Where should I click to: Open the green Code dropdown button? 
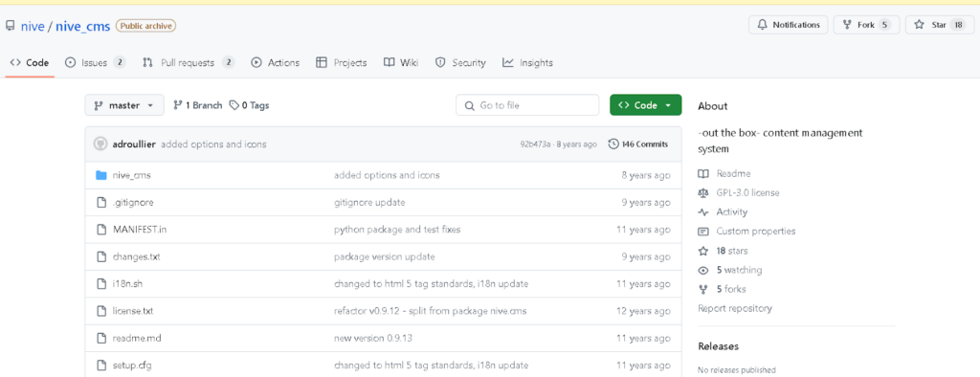(646, 105)
